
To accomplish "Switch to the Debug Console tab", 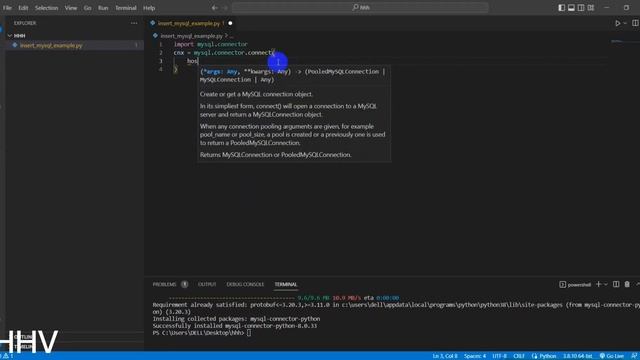I will click(x=245, y=284).
